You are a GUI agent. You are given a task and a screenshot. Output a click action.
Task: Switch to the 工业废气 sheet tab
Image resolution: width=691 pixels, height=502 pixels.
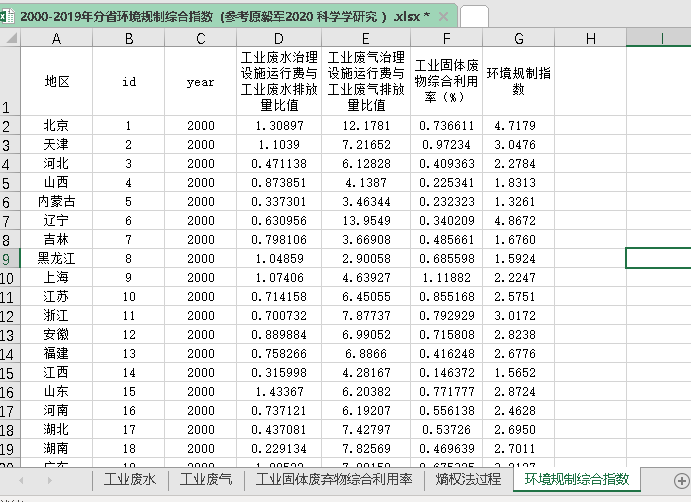point(206,480)
